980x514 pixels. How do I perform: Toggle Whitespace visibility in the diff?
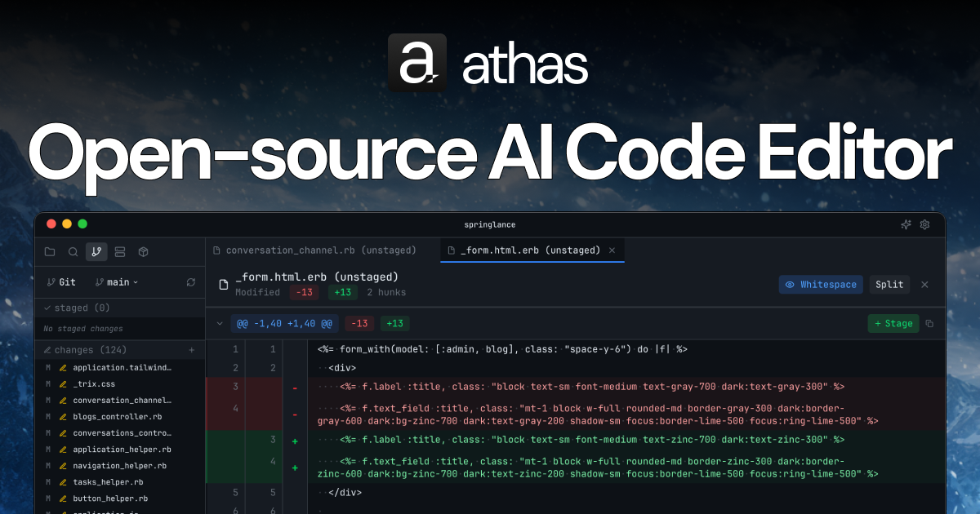click(x=821, y=284)
